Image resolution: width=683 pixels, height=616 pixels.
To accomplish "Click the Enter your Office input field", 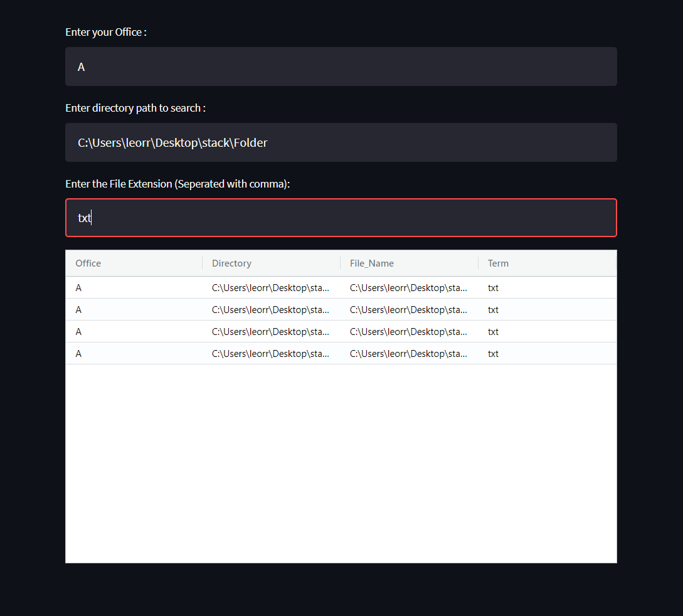I will pos(341,66).
